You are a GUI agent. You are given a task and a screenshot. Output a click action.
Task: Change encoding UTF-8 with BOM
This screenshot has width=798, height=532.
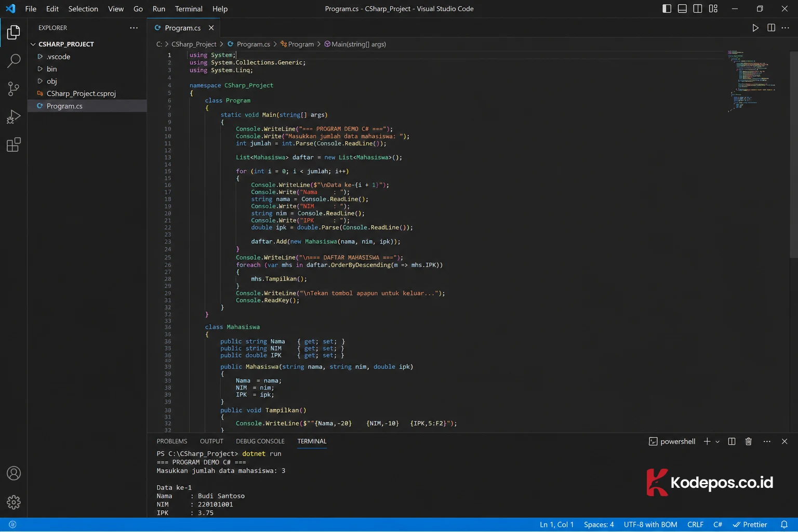[650, 525]
